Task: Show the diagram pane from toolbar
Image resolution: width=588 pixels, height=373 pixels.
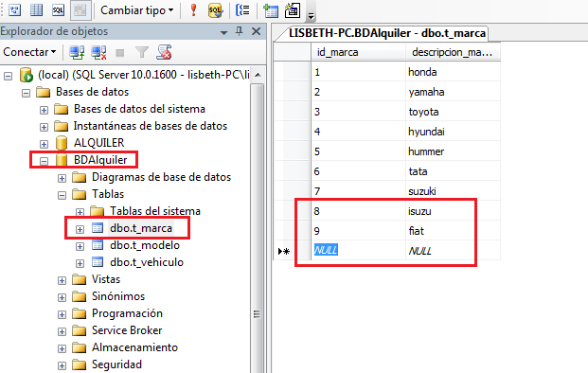Action: [x=14, y=9]
